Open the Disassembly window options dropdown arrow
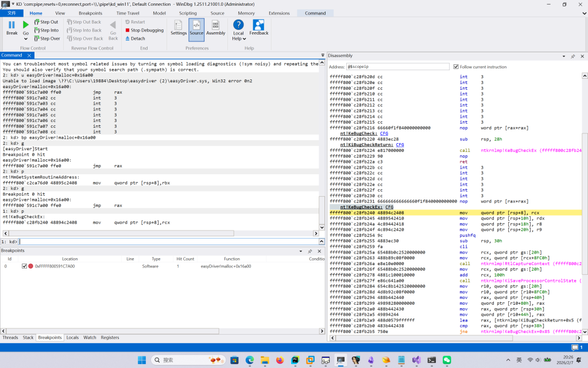The image size is (588, 368). [x=564, y=56]
